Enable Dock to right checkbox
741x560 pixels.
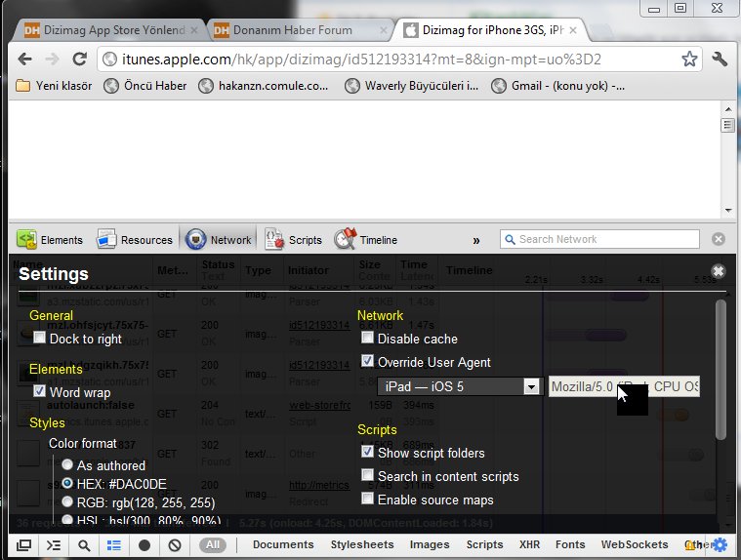[39, 338]
